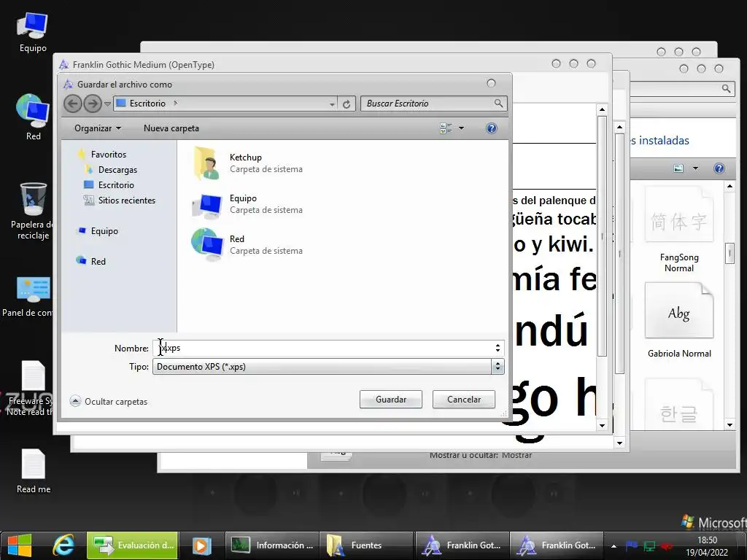
Task: Open Equipo desktop icon
Action: (33, 32)
